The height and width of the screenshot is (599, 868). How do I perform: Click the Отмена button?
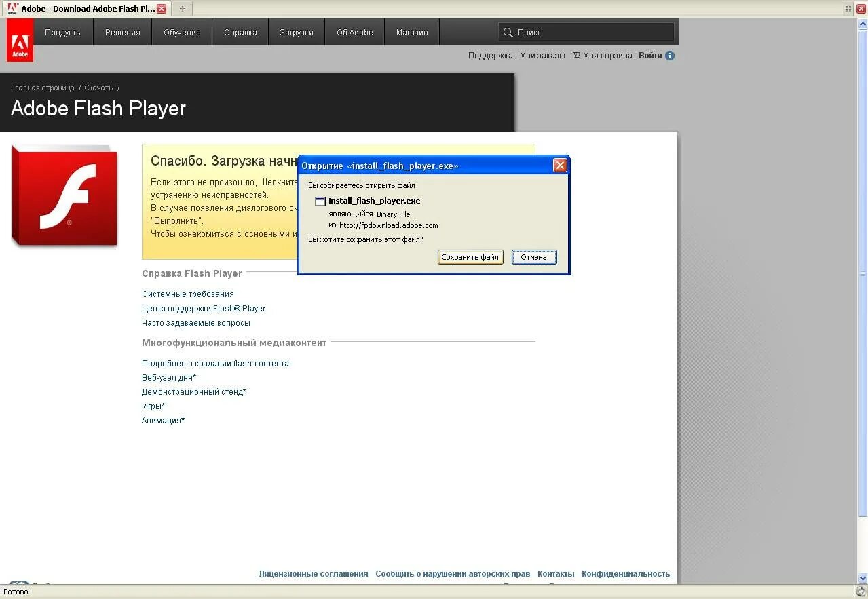(x=534, y=257)
